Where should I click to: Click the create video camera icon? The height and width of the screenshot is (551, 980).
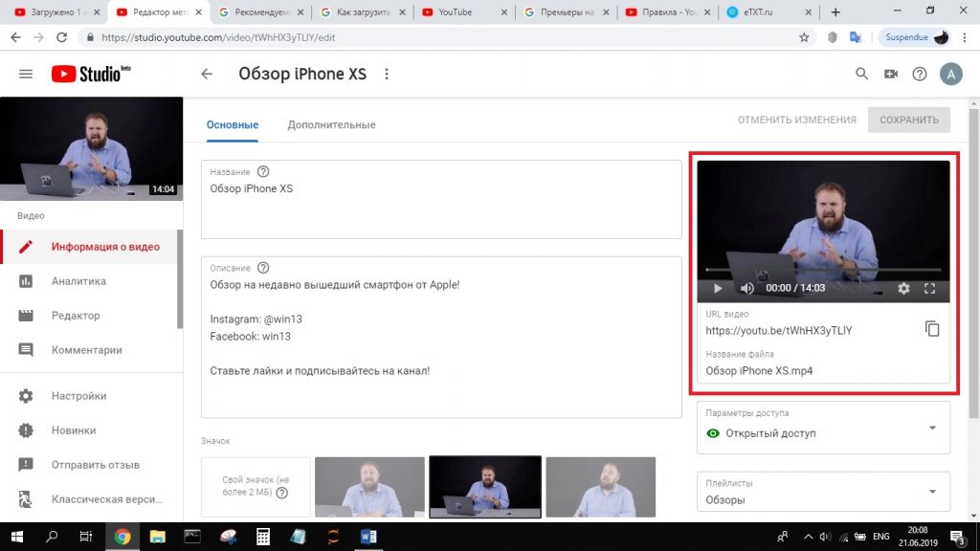[x=891, y=74]
